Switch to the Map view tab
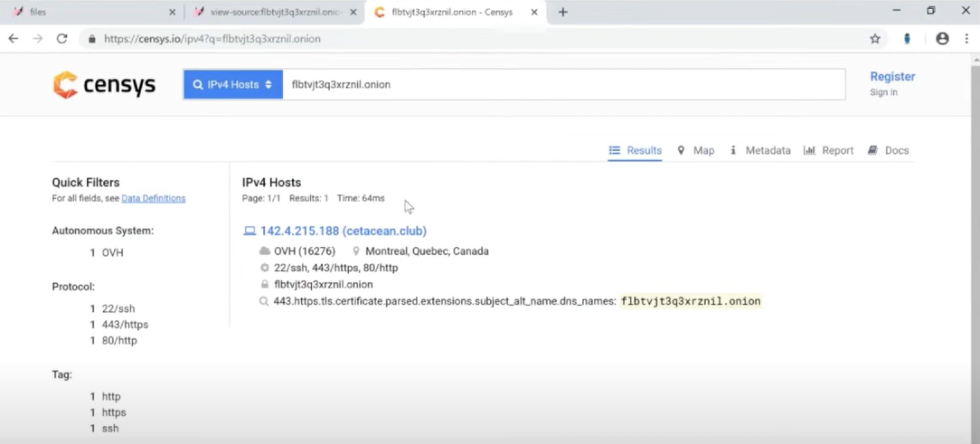 tap(695, 151)
